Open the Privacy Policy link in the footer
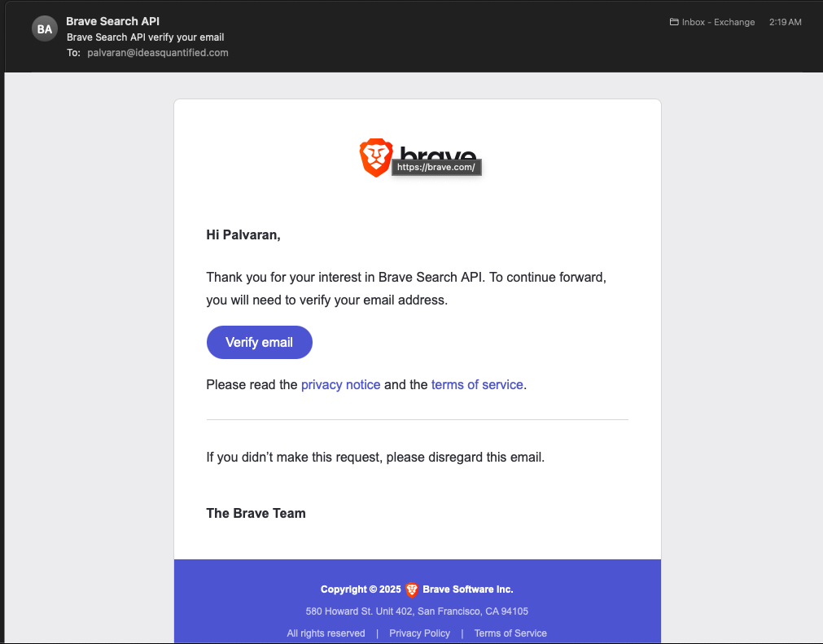Image resolution: width=823 pixels, height=644 pixels. [x=419, y=633]
